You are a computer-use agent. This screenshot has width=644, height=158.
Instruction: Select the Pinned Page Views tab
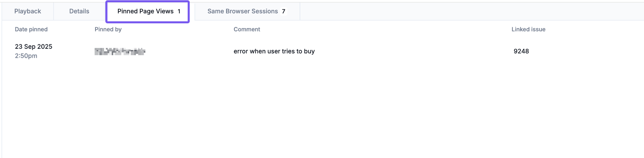145,11
